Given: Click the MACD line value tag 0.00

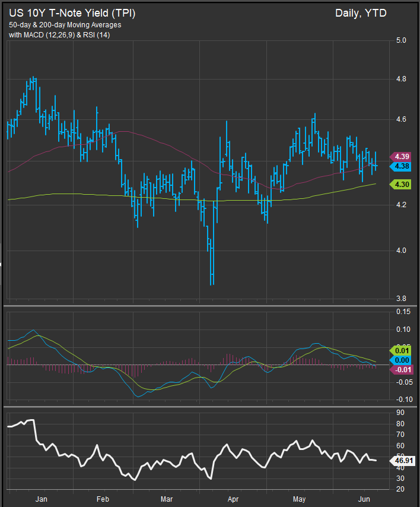Looking at the screenshot, I should coord(400,360).
